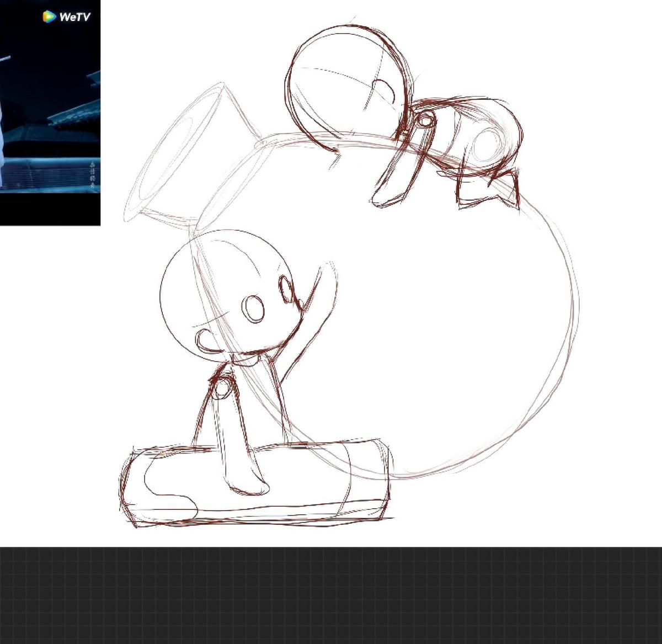Click the dark grid area below canvas
This screenshot has height=644, width=662.
point(331,596)
